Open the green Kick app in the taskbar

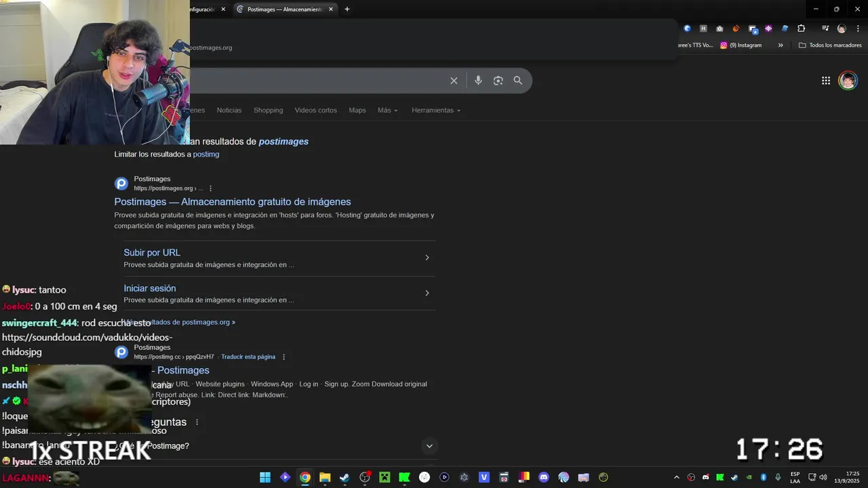(x=404, y=477)
